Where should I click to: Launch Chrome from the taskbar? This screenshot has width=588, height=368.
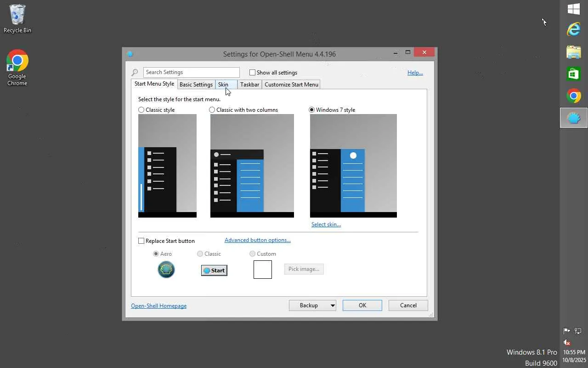point(574,96)
